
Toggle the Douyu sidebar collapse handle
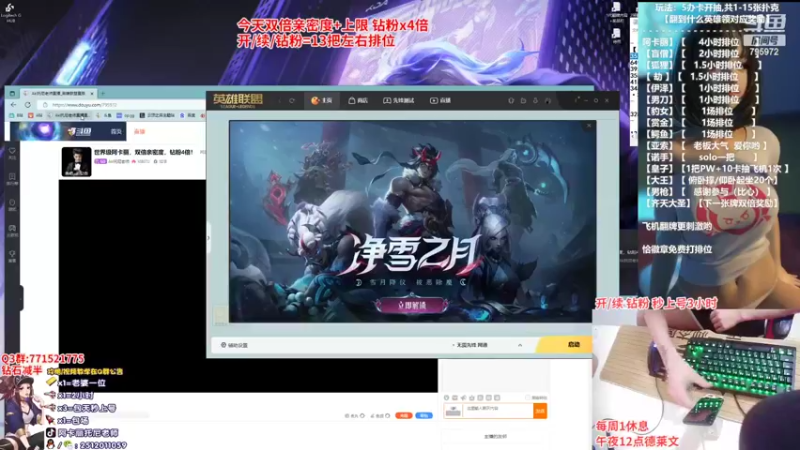pos(21,297)
